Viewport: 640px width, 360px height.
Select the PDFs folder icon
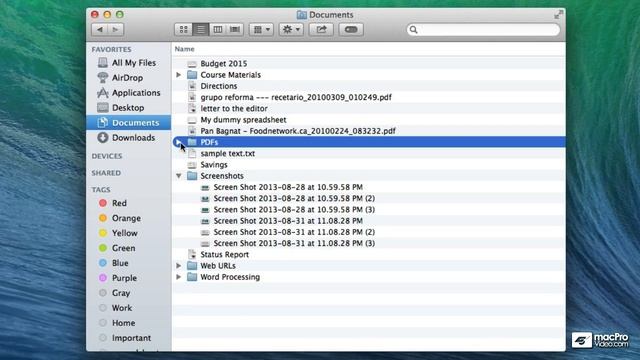192,142
